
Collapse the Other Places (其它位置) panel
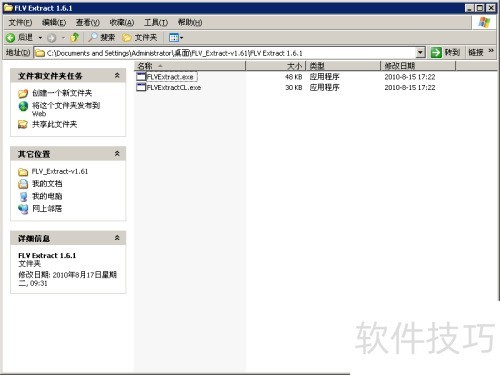coord(117,154)
